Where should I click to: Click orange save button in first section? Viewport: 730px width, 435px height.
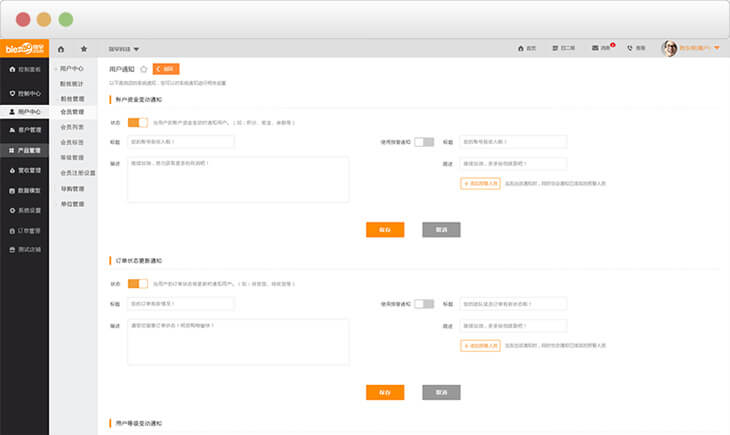(385, 229)
